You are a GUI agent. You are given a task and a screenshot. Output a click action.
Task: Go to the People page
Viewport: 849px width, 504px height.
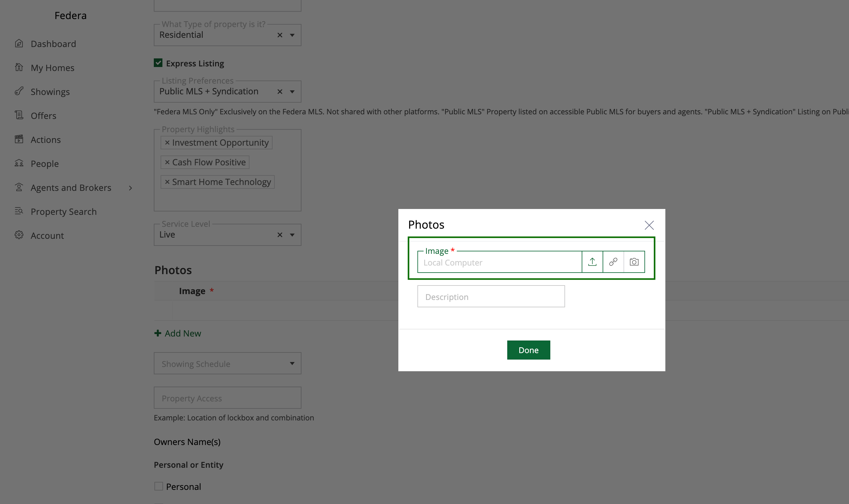[x=45, y=164]
